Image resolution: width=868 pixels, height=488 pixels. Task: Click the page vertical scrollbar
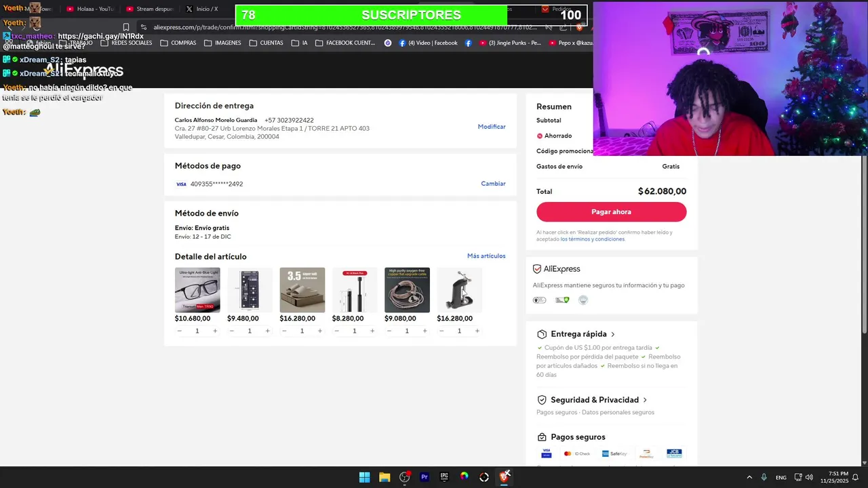pos(864,244)
